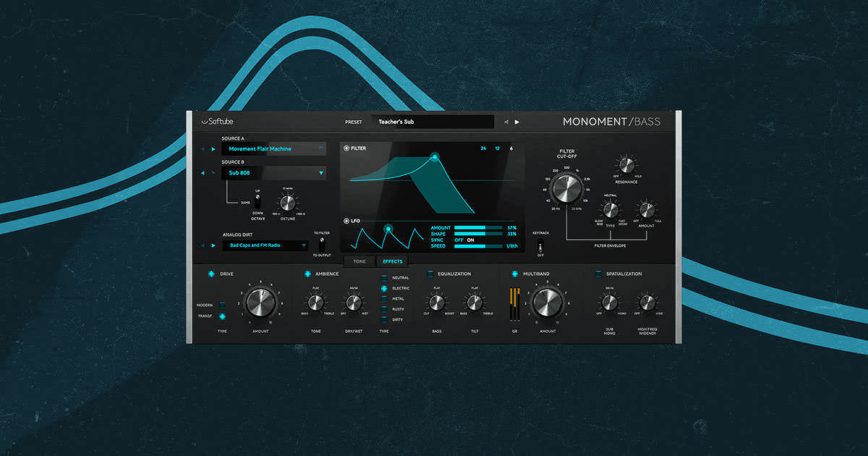
Task: Toggle the Equalization section power button
Action: coord(430,274)
